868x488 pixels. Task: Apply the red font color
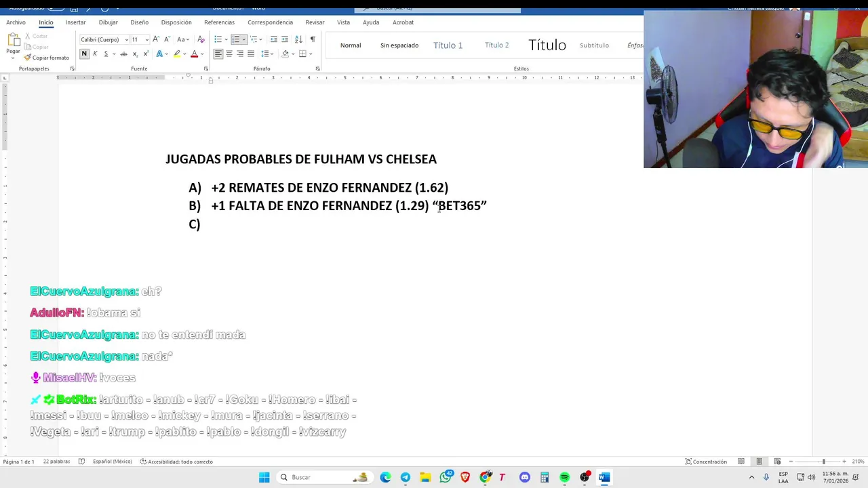click(x=194, y=54)
